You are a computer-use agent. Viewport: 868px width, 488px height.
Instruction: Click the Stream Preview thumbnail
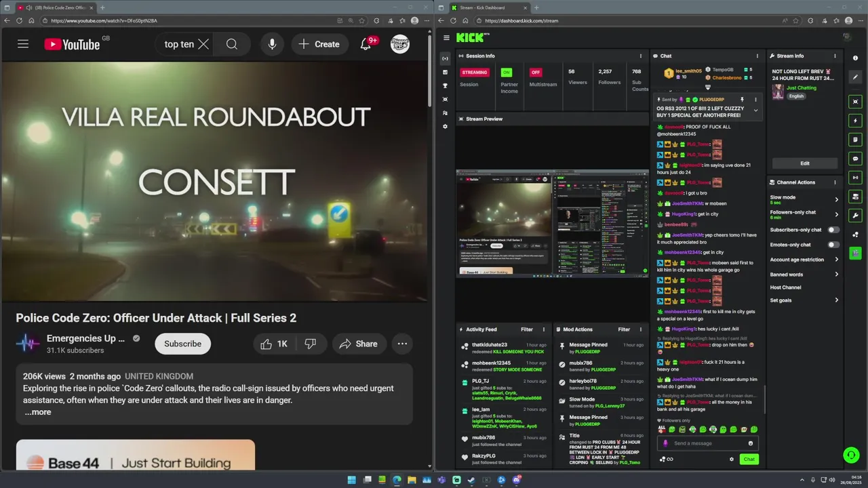point(552,224)
